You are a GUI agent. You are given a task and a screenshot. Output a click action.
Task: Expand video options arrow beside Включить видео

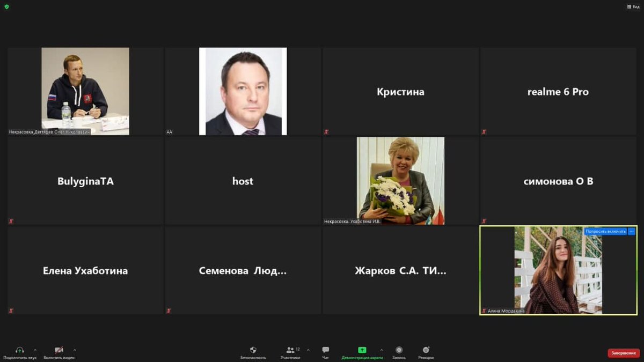(x=75, y=350)
